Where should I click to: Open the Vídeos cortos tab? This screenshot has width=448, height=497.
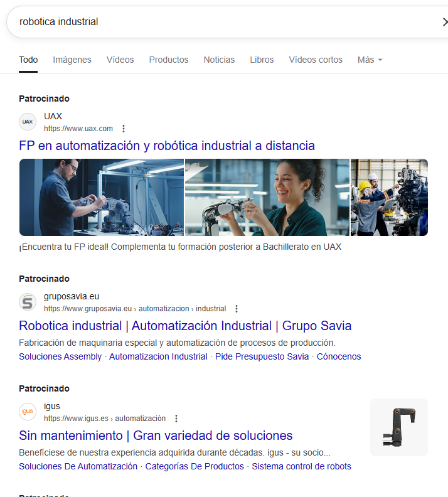click(316, 60)
